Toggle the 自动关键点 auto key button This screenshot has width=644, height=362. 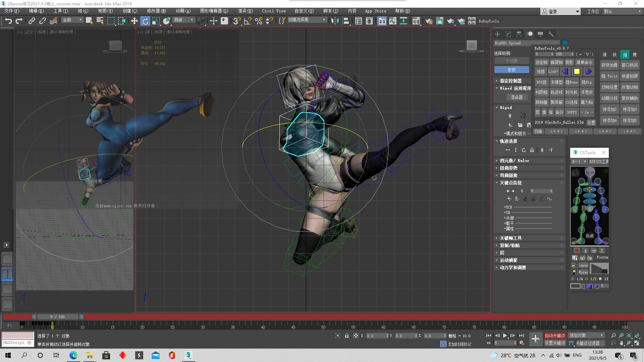tap(555, 336)
